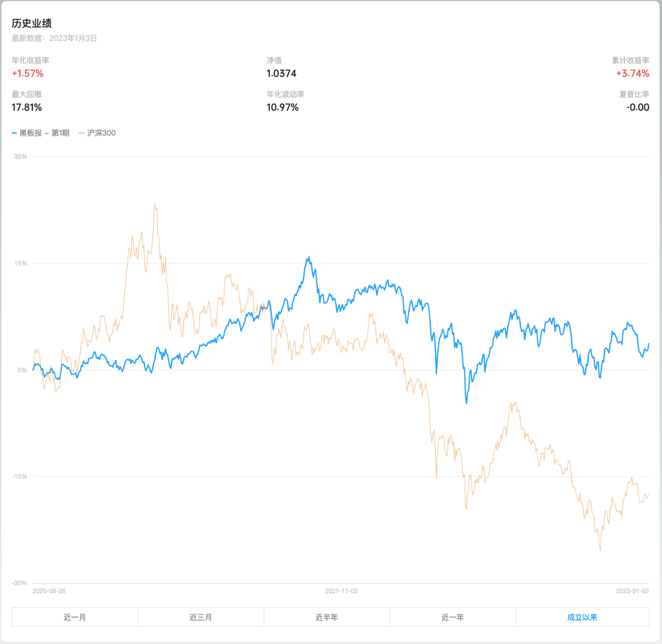Click the 净值 value 1.0374
Viewport: 662px width, 644px height.
[281, 73]
